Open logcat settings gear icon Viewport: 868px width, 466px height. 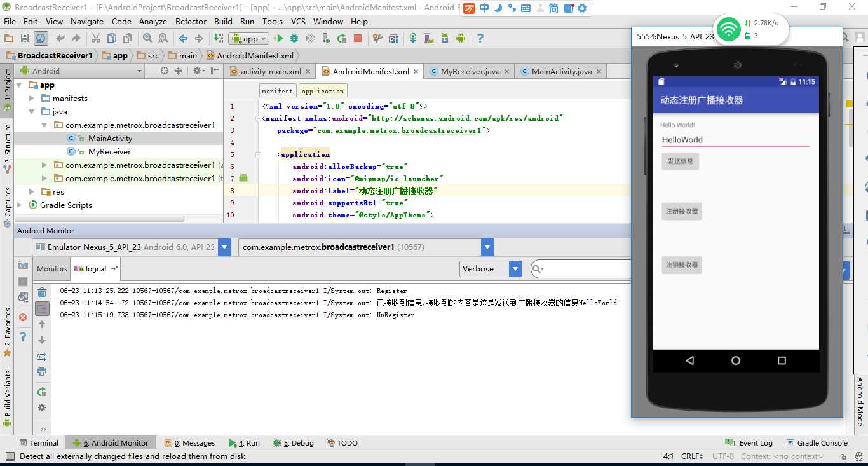[42, 408]
